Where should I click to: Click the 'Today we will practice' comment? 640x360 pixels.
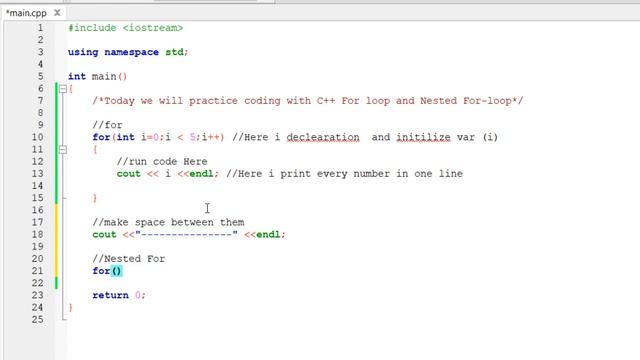pyautogui.click(x=307, y=101)
